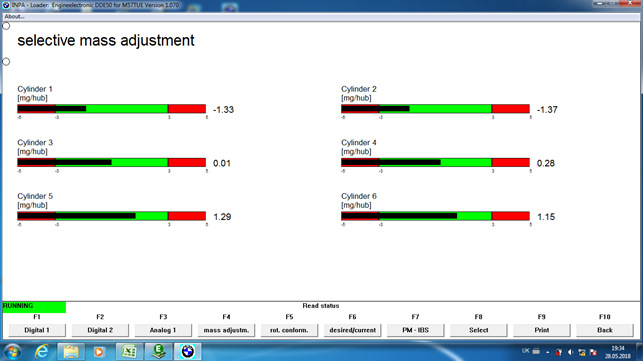Click the Cylinder 1 bar gauge
Image resolution: width=643 pixels, height=361 pixels.
tap(112, 109)
